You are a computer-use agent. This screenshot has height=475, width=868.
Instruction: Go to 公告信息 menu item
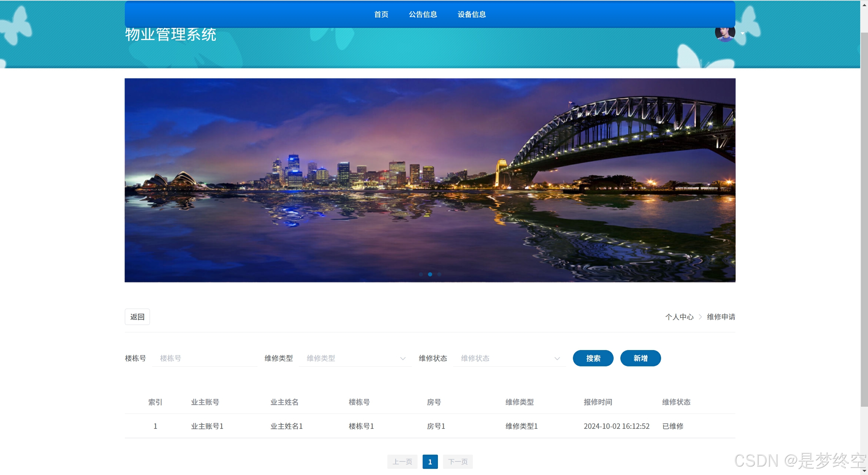(x=423, y=14)
